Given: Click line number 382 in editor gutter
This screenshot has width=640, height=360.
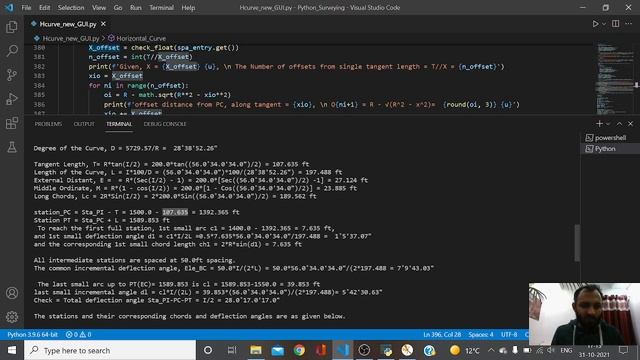Looking at the screenshot, I should click(x=40, y=67).
